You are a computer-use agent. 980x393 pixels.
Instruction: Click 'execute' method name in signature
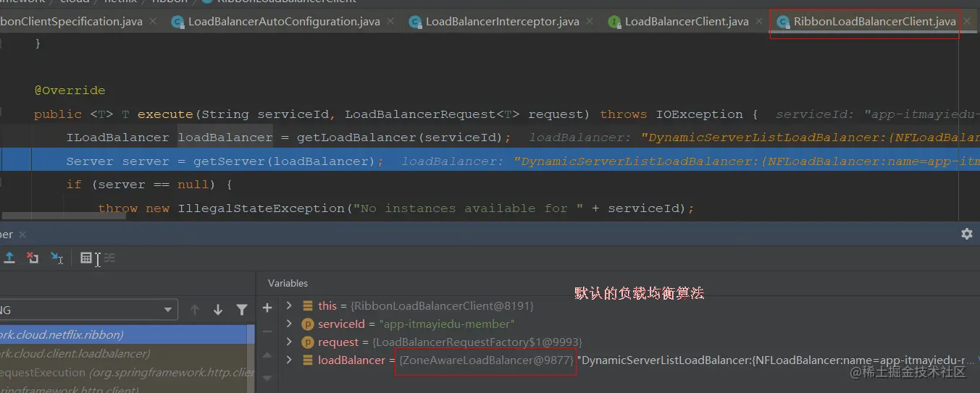click(x=165, y=114)
